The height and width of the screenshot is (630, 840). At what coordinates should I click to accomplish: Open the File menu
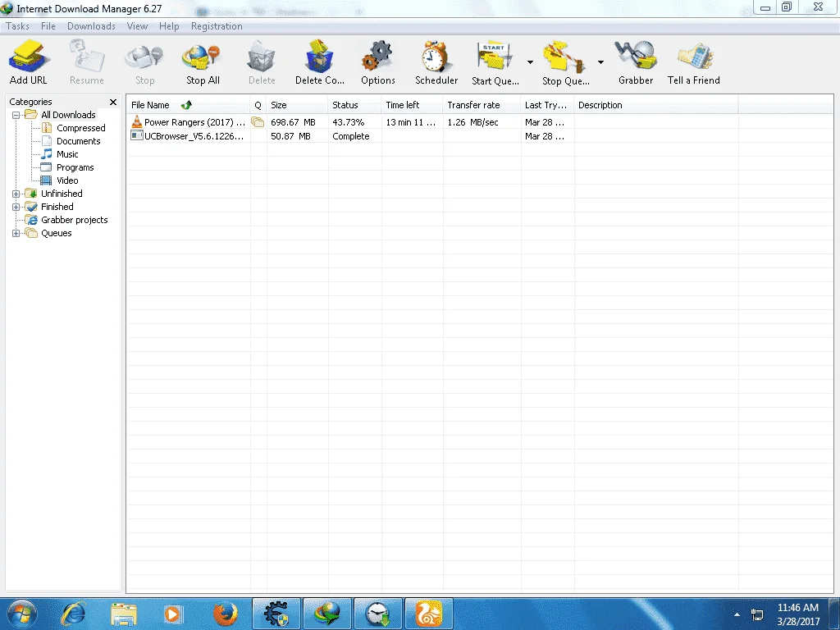coord(48,26)
